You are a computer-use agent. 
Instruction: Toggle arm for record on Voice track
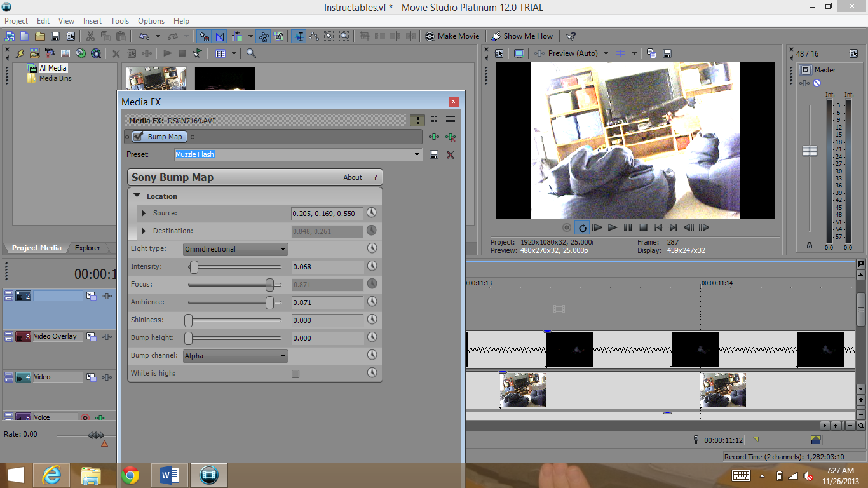point(85,417)
